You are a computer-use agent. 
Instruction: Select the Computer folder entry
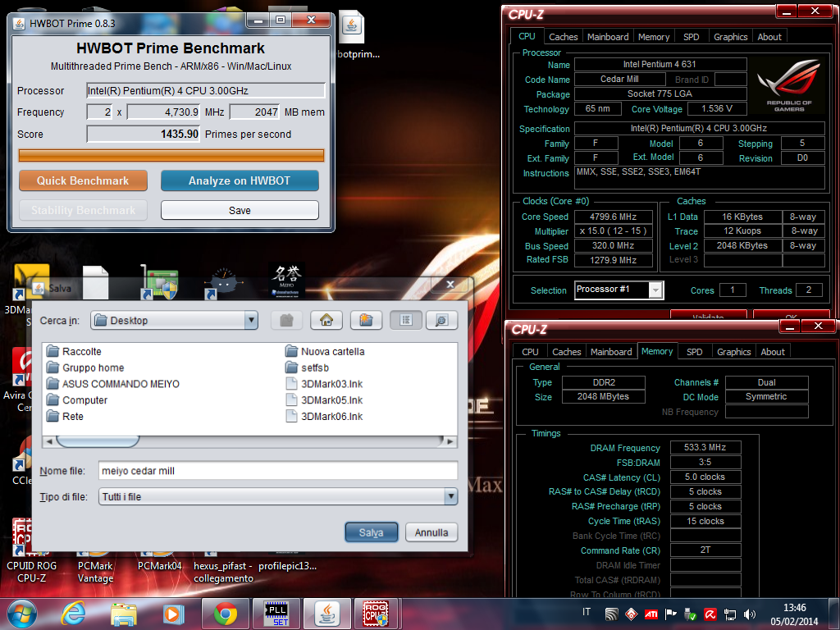(77, 400)
